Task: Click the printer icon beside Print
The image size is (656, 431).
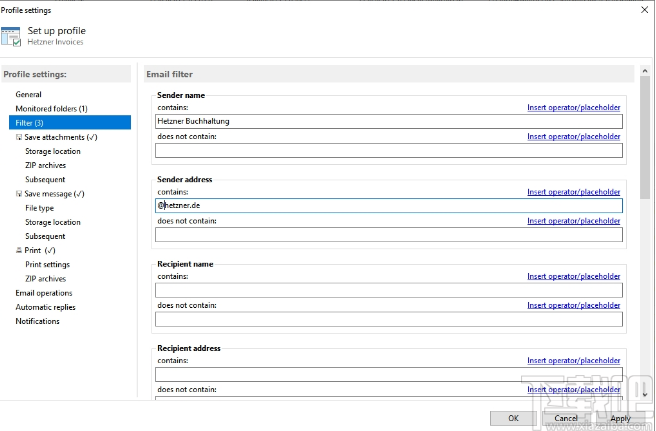Action: pyautogui.click(x=19, y=250)
